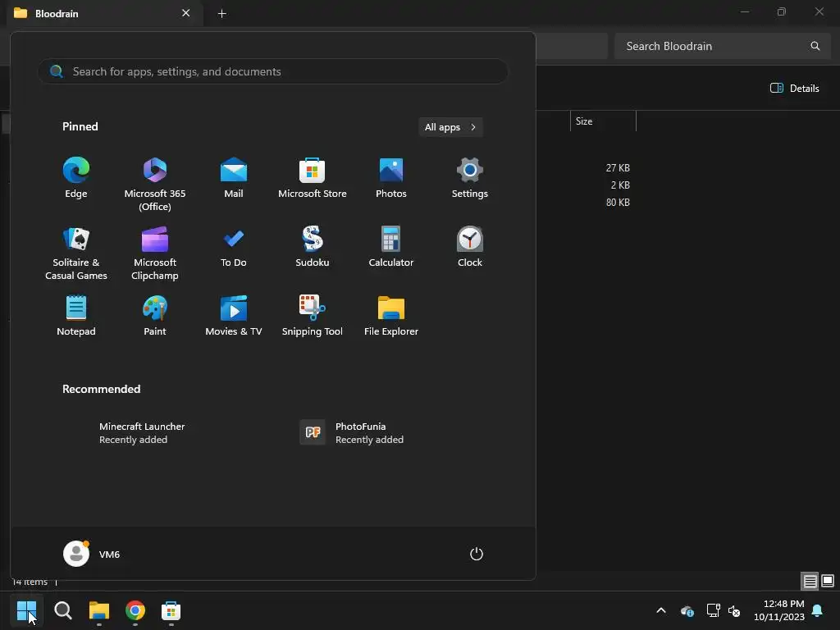This screenshot has width=840, height=630.
Task: Select the 80 KB file size entry
Action: pyautogui.click(x=618, y=202)
